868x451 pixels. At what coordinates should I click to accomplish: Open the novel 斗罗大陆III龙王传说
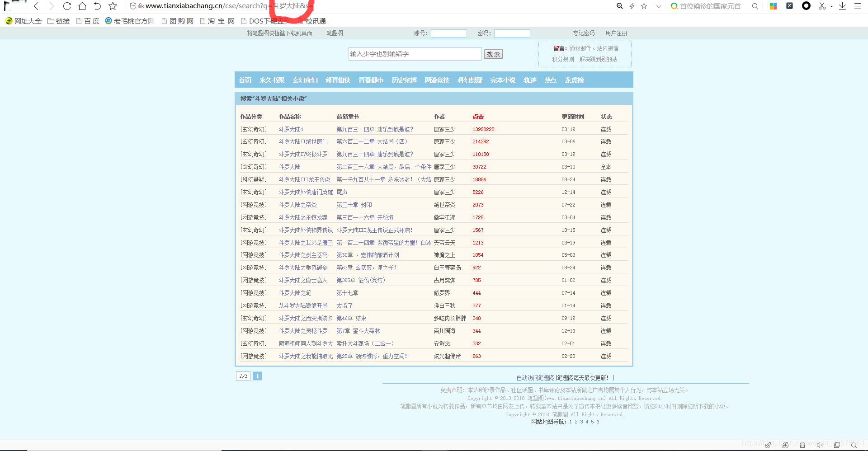pyautogui.click(x=304, y=179)
